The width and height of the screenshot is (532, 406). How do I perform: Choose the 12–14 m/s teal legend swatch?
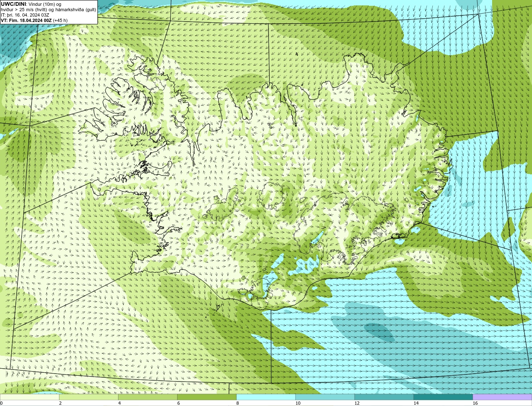(x=384, y=397)
